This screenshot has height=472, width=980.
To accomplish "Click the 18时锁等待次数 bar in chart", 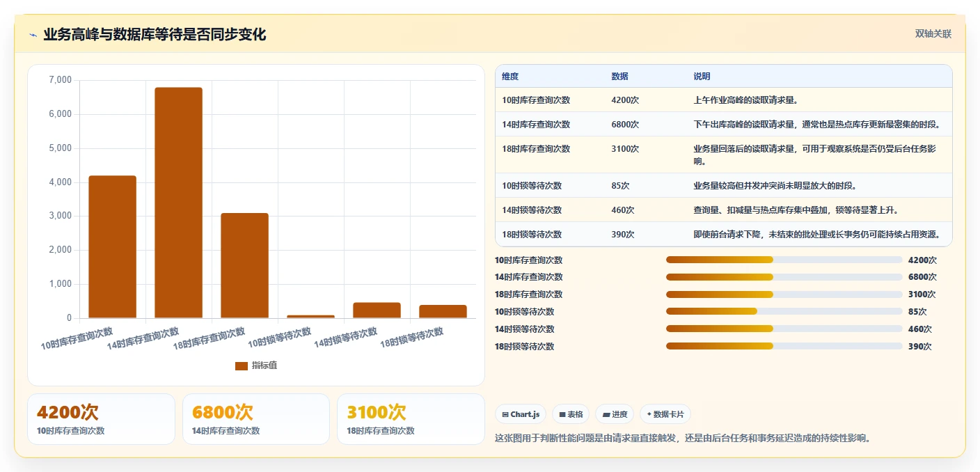I will 443,312.
